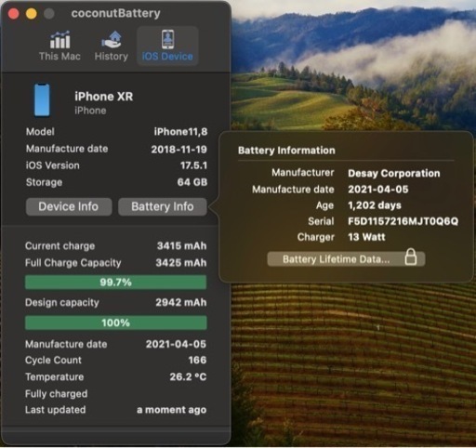Screen dimensions: 476x448
Task: Click popover manufacture date 2021-04-05
Action: [378, 190]
